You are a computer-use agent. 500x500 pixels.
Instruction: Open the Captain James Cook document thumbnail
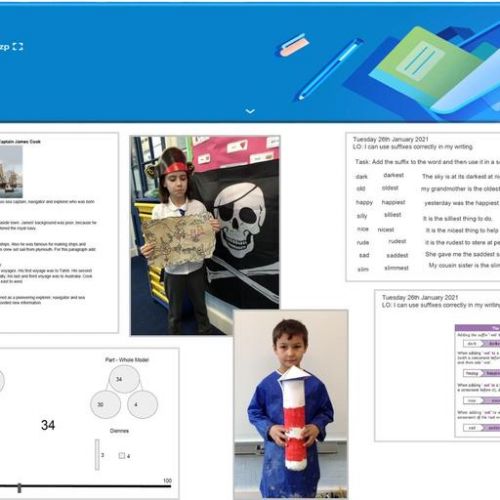click(x=59, y=233)
